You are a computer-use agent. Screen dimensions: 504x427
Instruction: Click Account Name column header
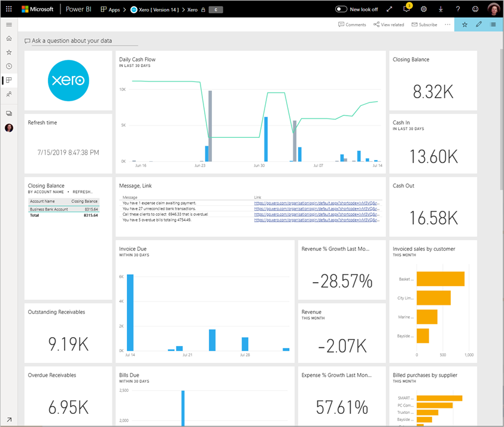(x=42, y=201)
